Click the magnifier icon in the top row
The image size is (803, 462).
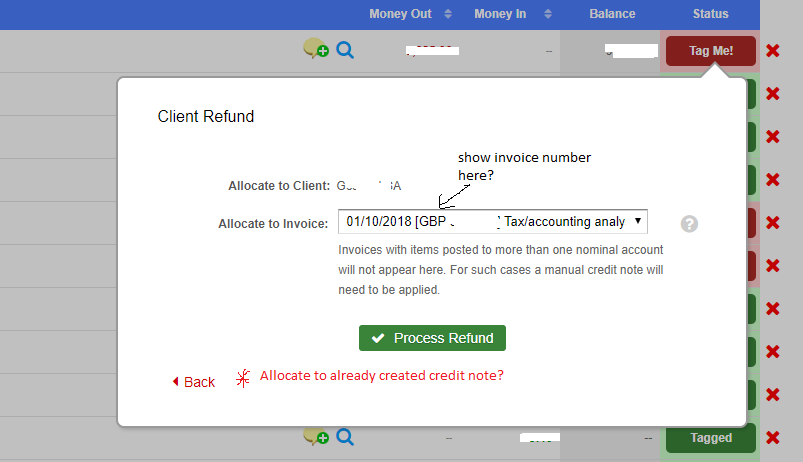tap(345, 49)
